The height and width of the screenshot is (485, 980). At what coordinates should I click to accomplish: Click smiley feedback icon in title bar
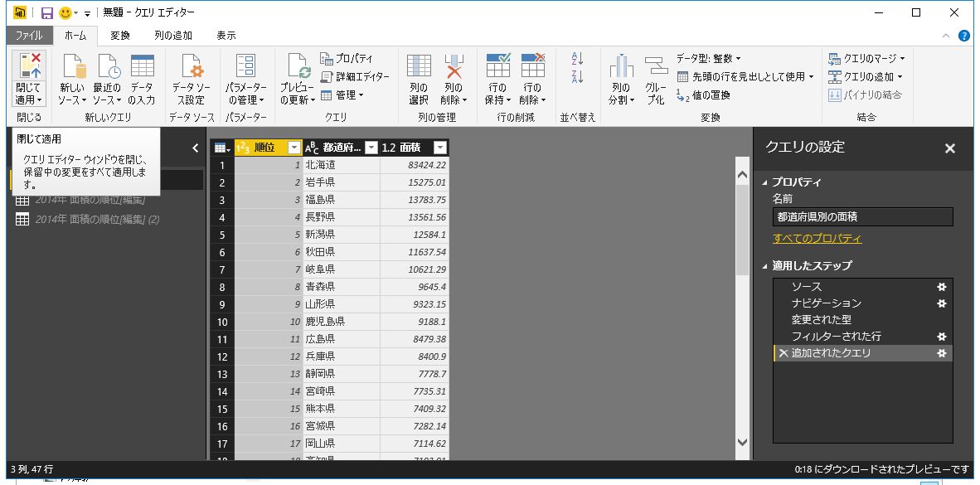pos(65,12)
